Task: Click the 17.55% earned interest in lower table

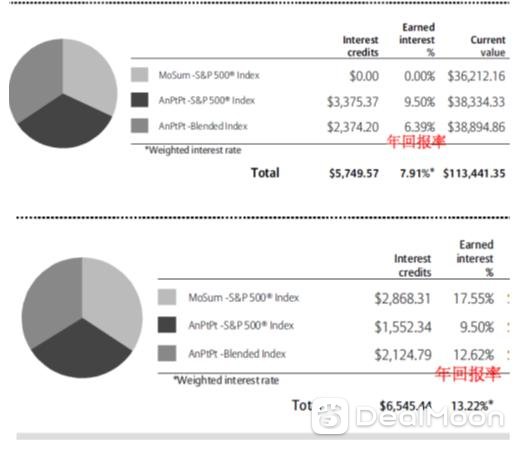Action: 473,298
